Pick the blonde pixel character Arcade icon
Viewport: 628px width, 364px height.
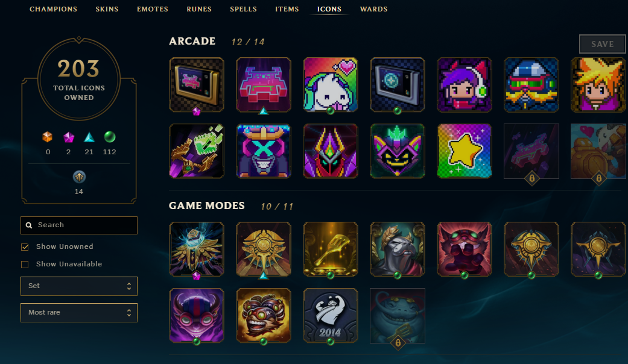pos(598,85)
